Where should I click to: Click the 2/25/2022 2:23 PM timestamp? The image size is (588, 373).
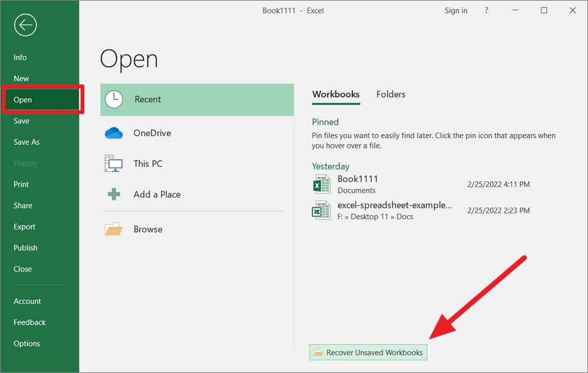pos(499,210)
